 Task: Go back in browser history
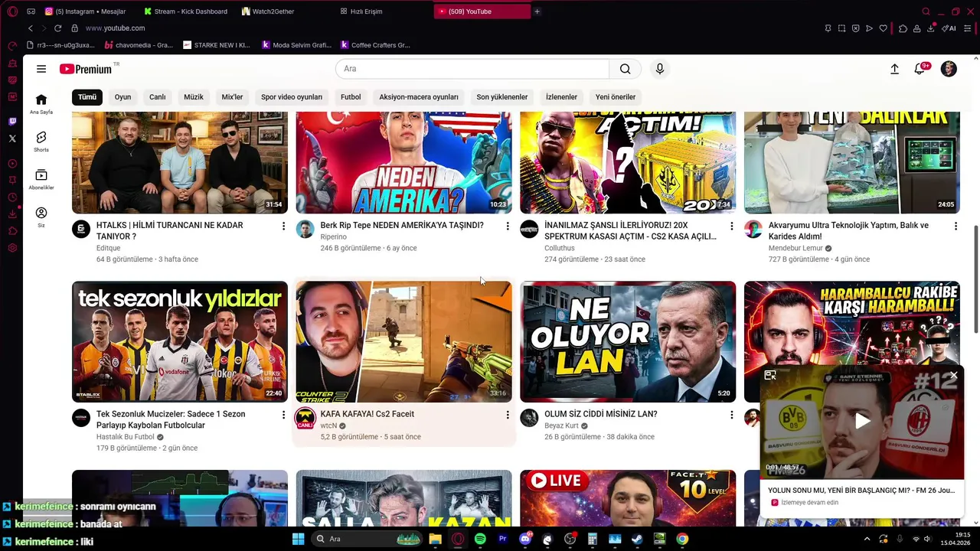(x=31, y=28)
